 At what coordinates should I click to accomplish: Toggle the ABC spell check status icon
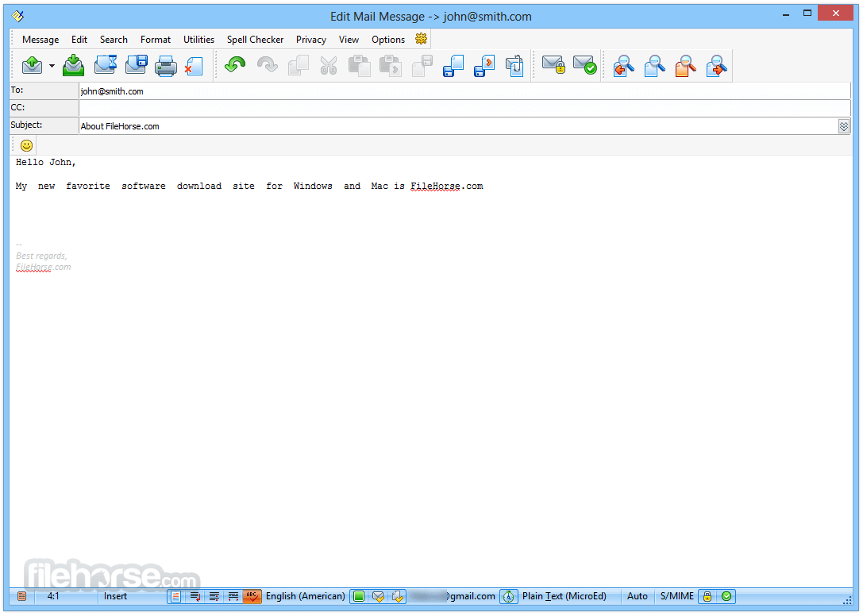click(x=252, y=596)
